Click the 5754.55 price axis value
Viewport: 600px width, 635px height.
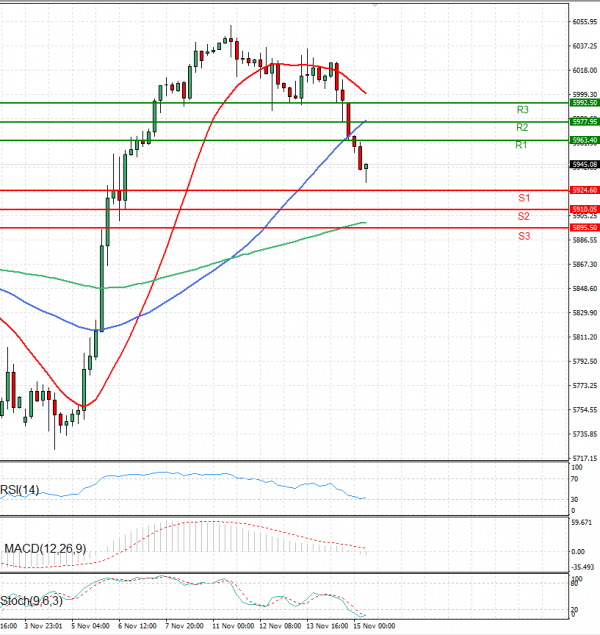coord(585,410)
